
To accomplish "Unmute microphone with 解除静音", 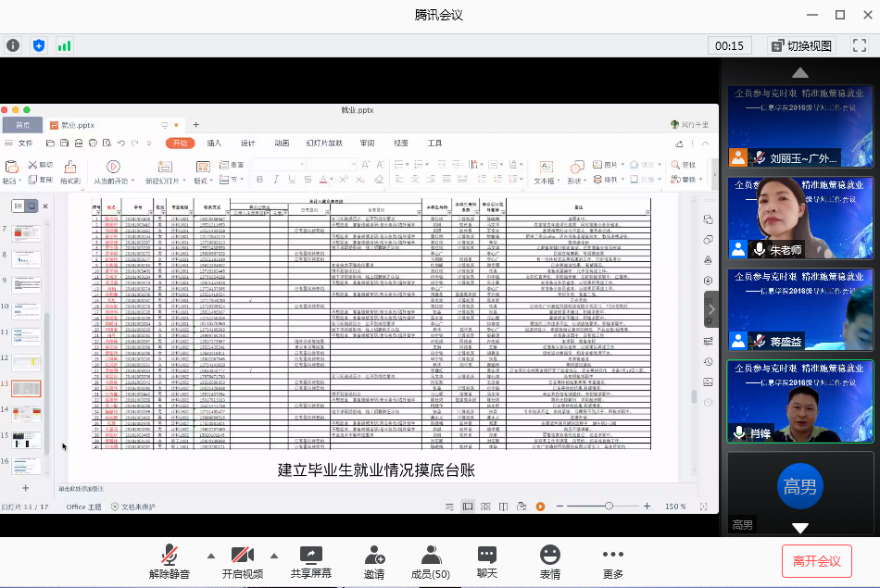I will [x=170, y=562].
